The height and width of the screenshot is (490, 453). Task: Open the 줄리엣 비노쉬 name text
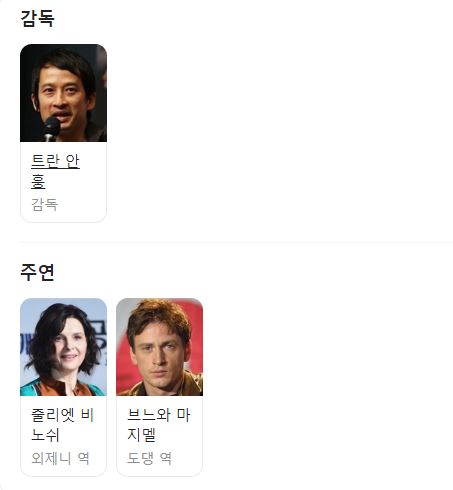pos(63,425)
